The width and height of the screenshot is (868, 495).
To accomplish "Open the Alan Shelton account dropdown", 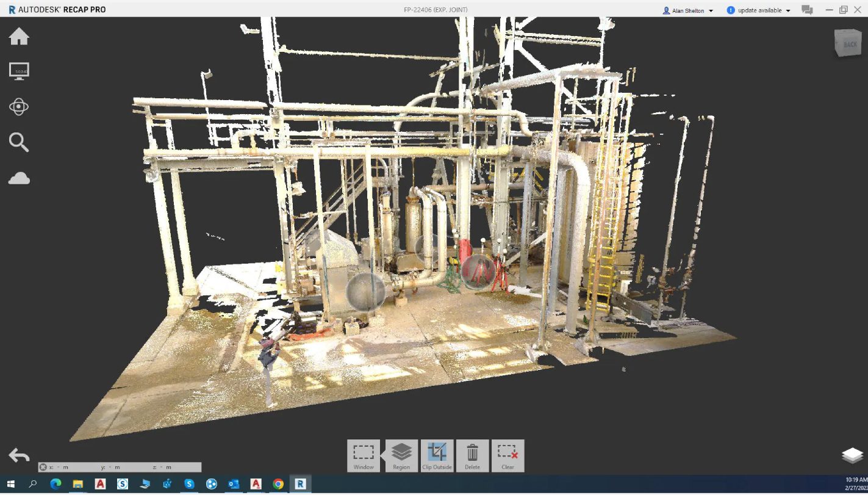I will (x=688, y=10).
